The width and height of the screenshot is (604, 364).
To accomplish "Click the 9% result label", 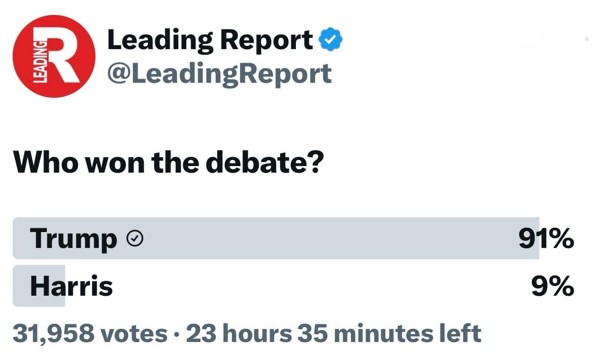I will pos(552,286).
